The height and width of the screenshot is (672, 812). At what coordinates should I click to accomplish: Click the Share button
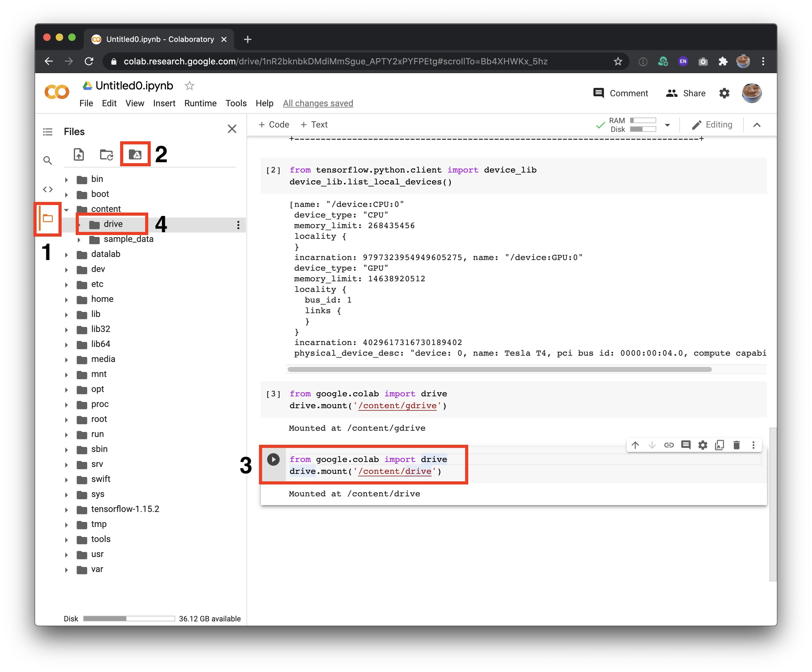686,93
